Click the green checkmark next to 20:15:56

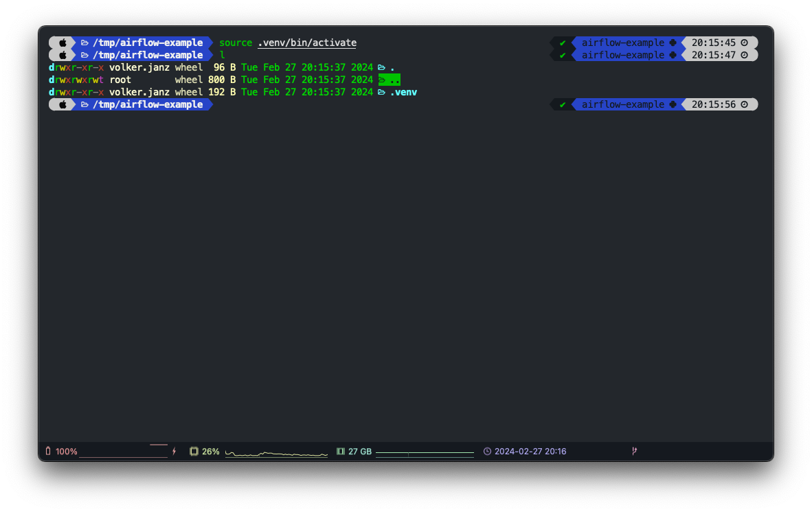(x=563, y=104)
